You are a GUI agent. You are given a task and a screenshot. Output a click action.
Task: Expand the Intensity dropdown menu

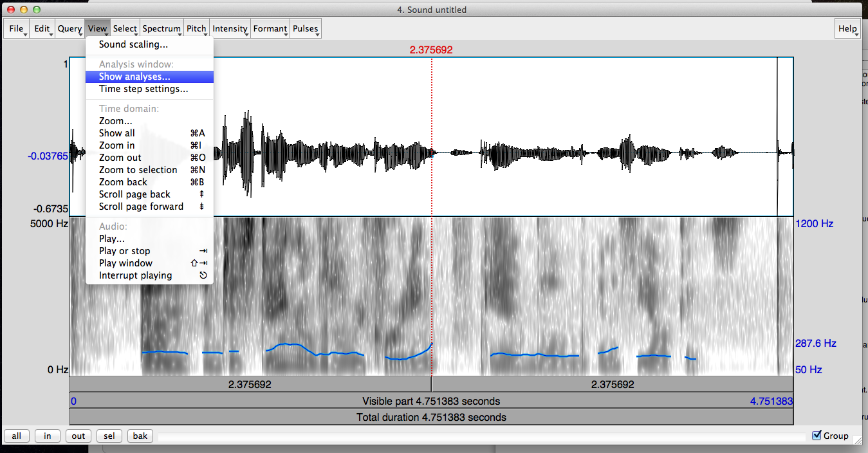(230, 28)
